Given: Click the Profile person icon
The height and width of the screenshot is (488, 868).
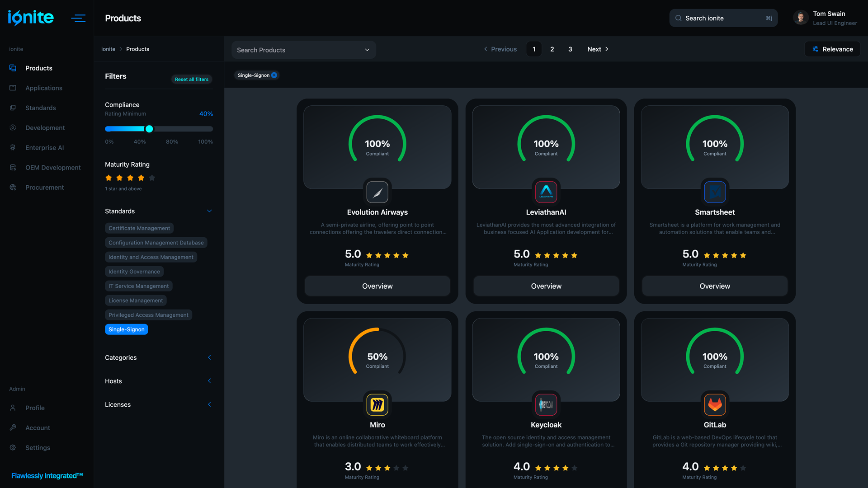Looking at the screenshot, I should (x=13, y=408).
